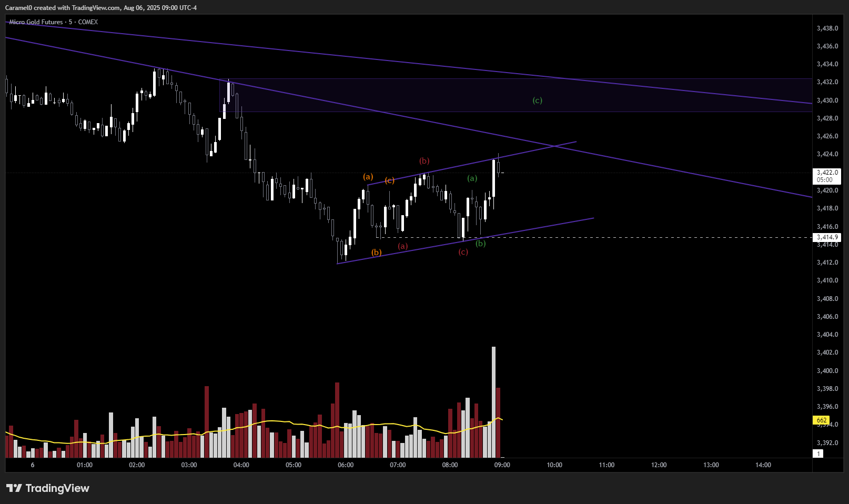Click the 08:00 time axis label
This screenshot has width=849, height=504.
450,465
